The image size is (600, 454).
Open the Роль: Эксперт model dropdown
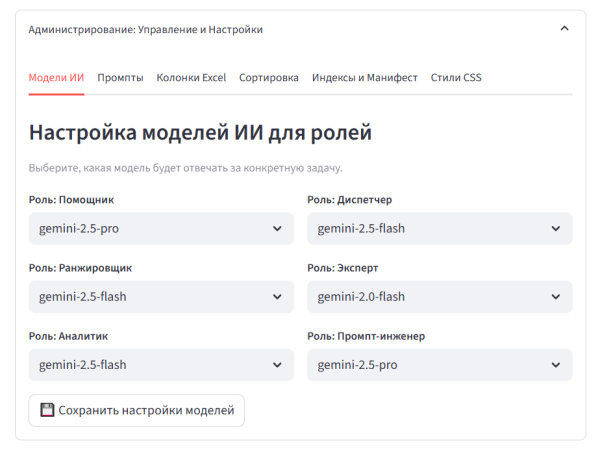[440, 297]
